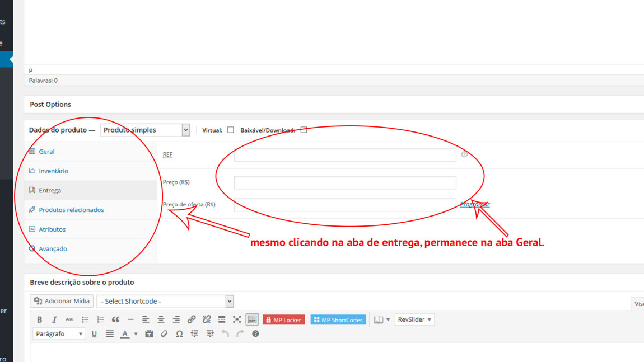Undo the last edit
The width and height of the screenshot is (644, 362).
point(225,334)
